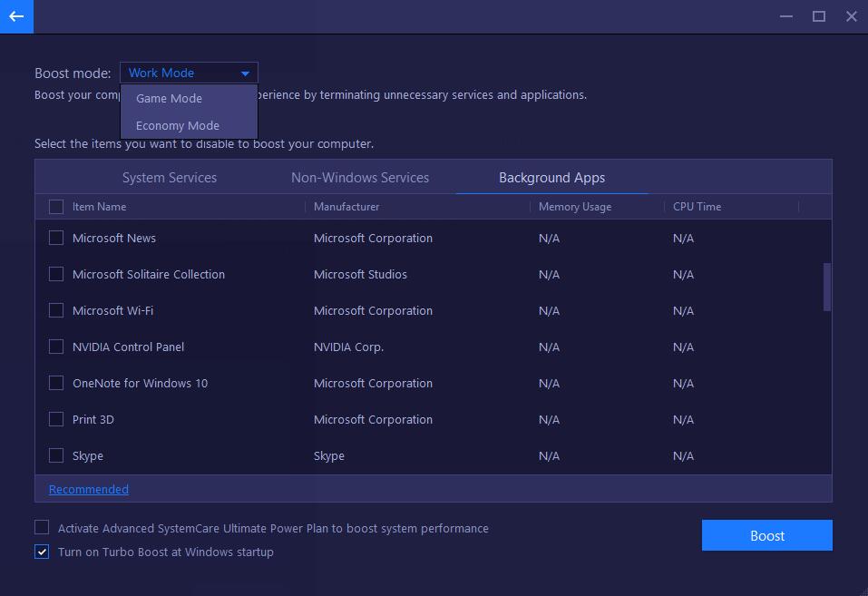868x596 pixels.
Task: Maximize the window
Action: 819,16
